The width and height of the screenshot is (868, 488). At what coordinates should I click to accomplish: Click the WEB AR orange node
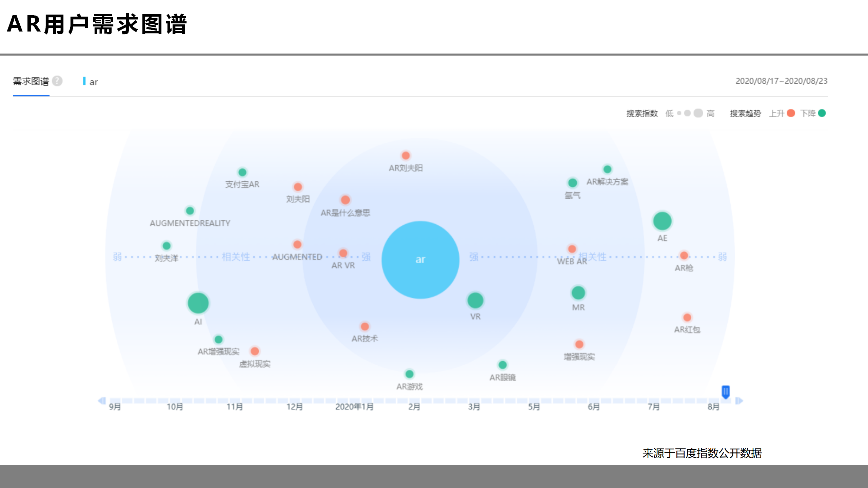pos(572,249)
